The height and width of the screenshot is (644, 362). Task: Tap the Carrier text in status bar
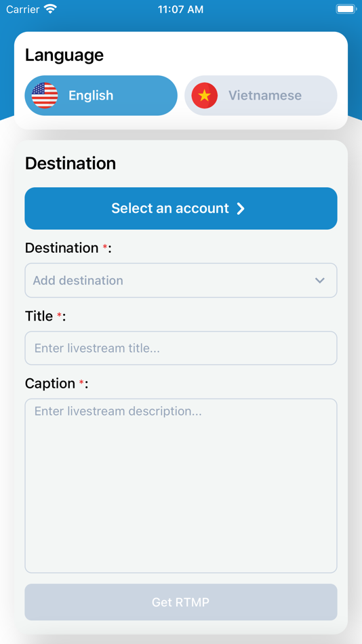pos(23,9)
